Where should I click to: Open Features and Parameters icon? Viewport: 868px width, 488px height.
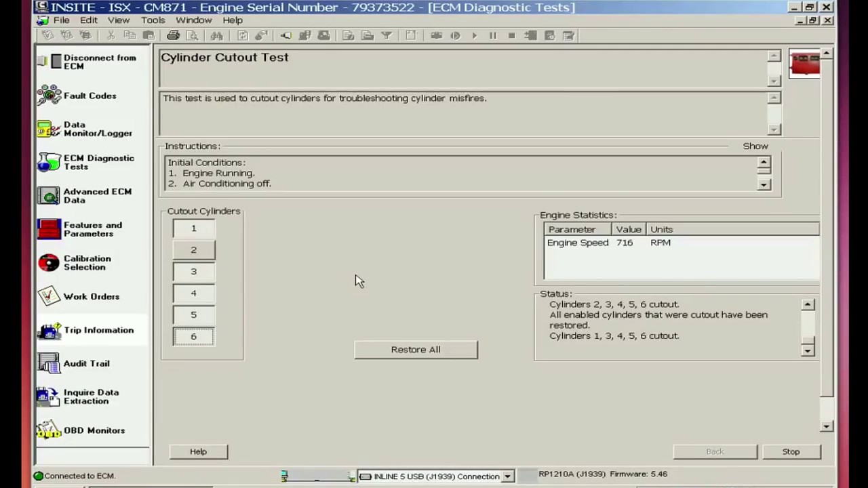[49, 229]
